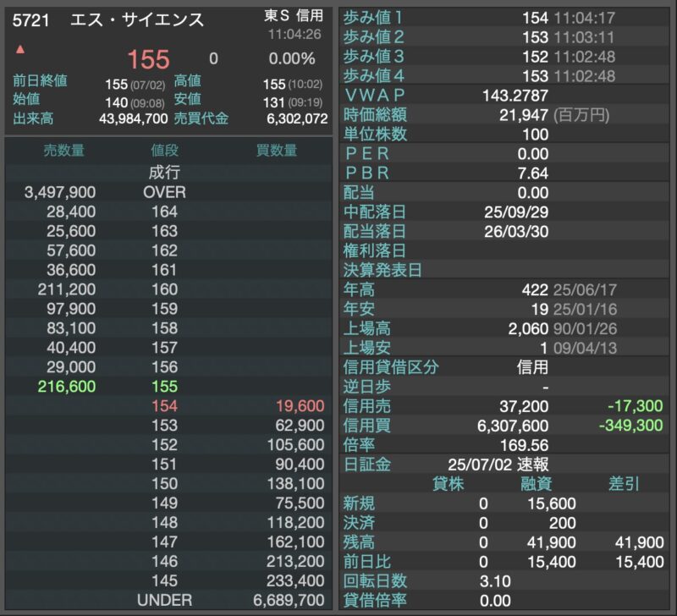Image resolution: width=677 pixels, height=616 pixels.
Task: Click the low price 131 (09:19)
Action: click(x=293, y=102)
